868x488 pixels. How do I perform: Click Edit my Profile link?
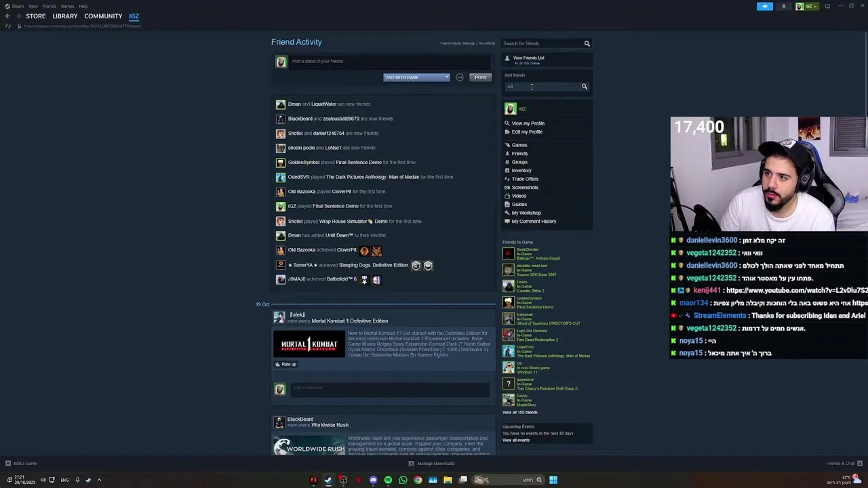527,132
